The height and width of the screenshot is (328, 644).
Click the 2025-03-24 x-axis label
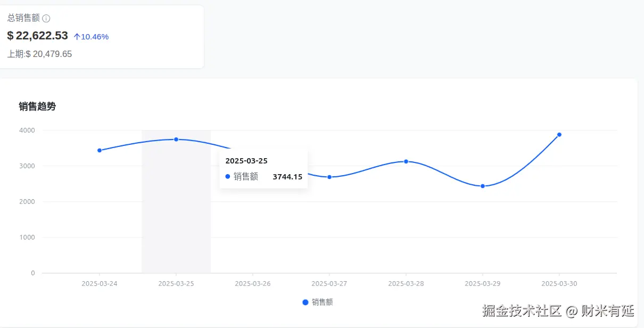[100, 284]
